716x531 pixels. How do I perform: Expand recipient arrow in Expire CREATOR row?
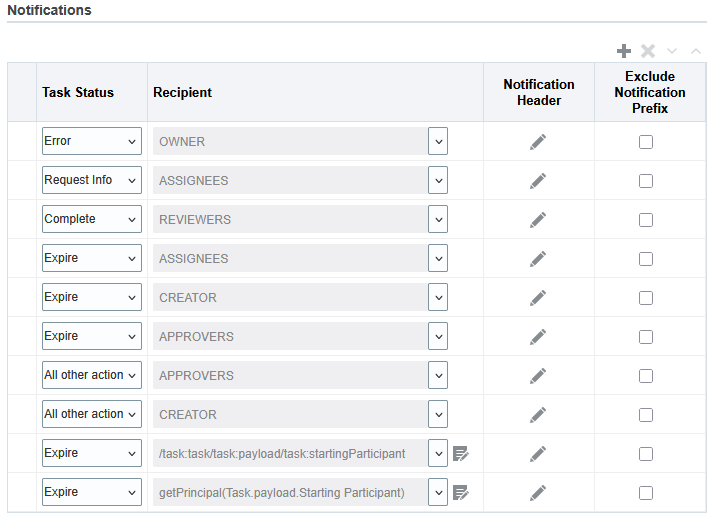(x=438, y=297)
